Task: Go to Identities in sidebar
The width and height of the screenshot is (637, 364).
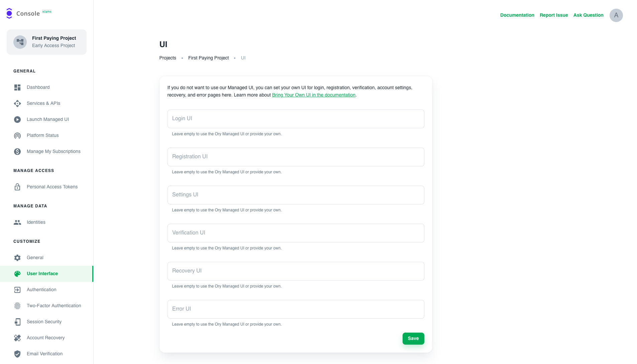Action: [36, 222]
